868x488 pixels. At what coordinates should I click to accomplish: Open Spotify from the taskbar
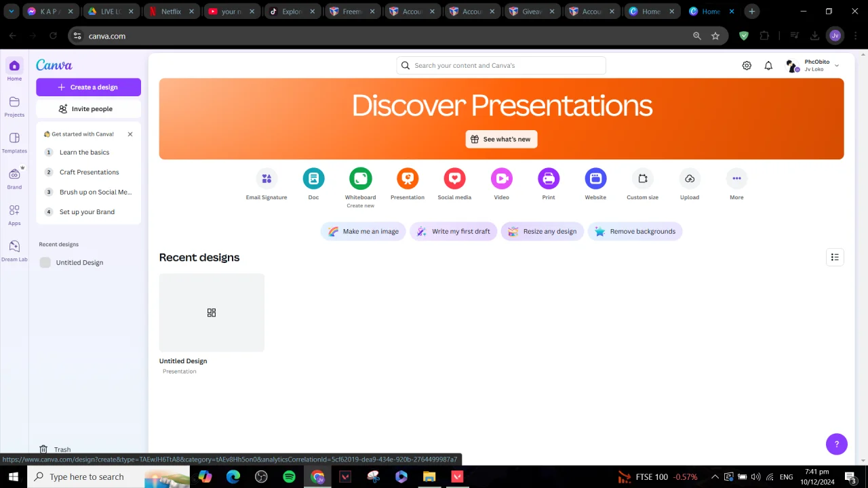289,477
